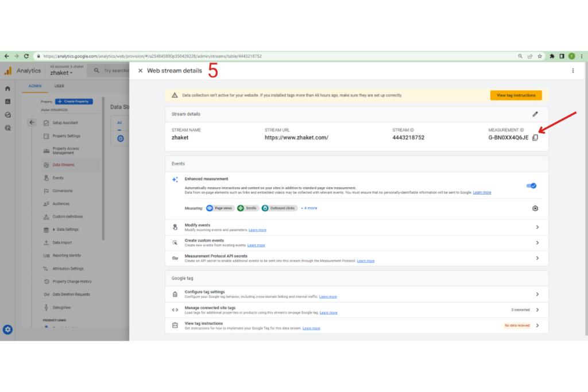Follow Learn more link for Enhanced measurement
Viewport: 588px width, 392px height.
[x=482, y=193]
